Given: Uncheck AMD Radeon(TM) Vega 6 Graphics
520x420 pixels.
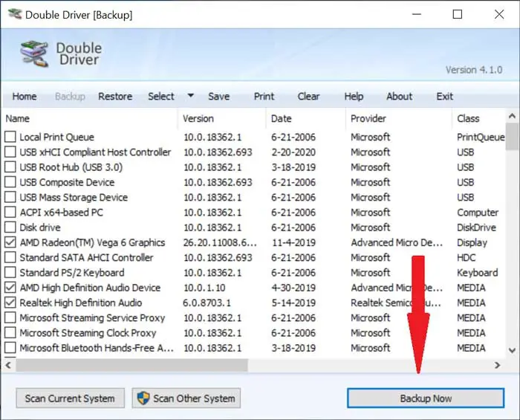Looking at the screenshot, I should coord(10,242).
